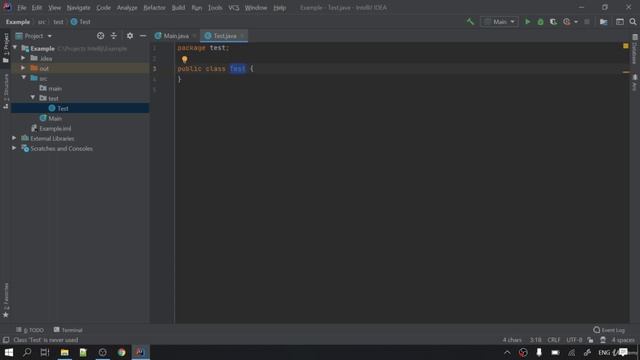Open the profiler dropdown arrow

[576, 22]
